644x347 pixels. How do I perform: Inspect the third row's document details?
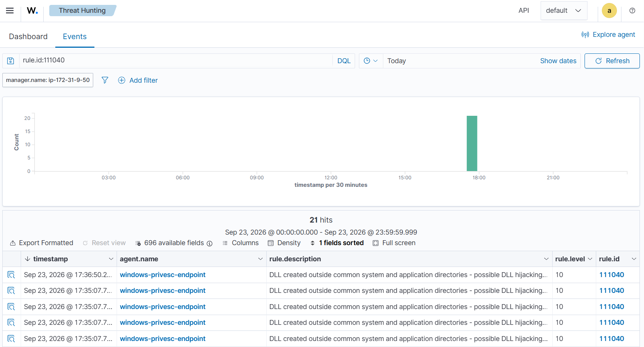coord(11,307)
